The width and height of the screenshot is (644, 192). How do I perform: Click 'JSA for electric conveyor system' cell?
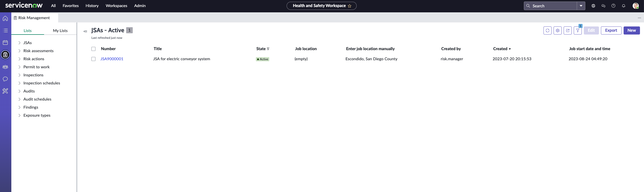pos(182,59)
